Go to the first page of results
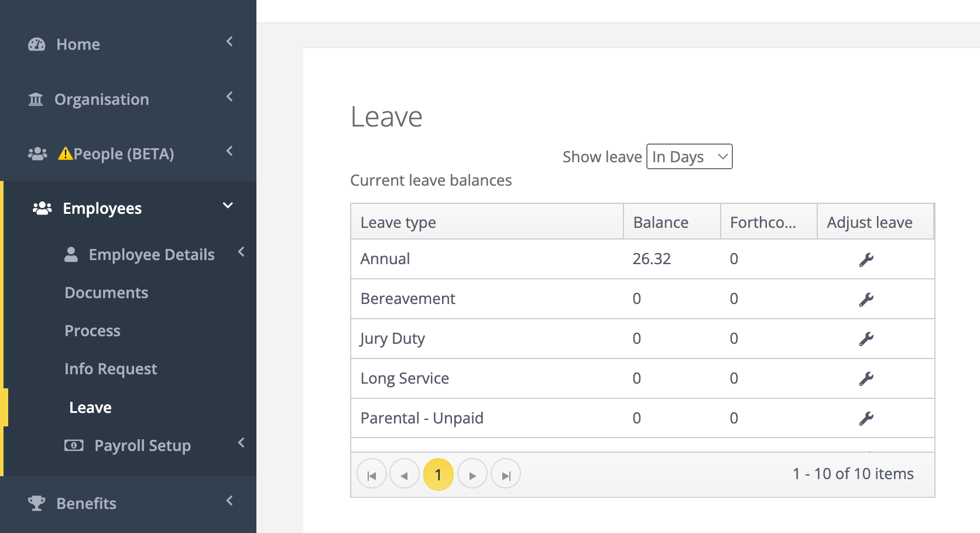 click(x=372, y=474)
